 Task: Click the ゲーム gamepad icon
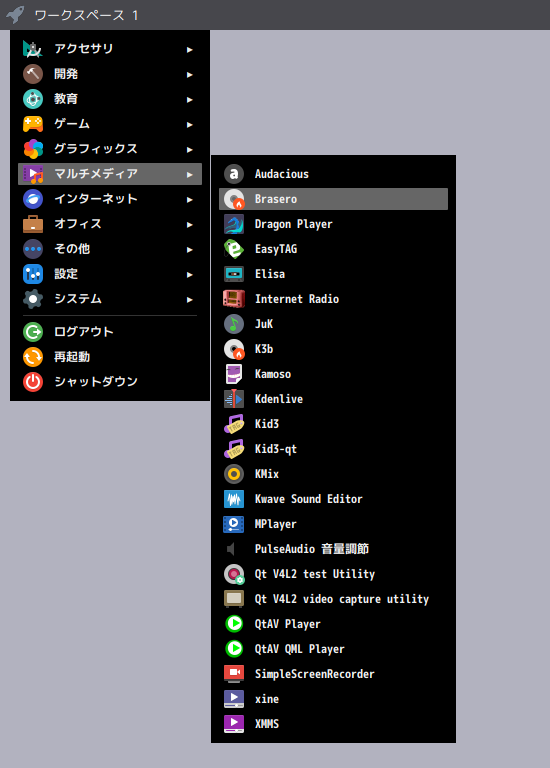point(33,124)
